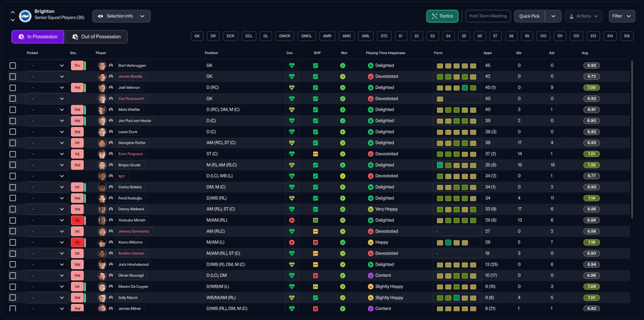The width and height of the screenshot is (644, 320).
Task: Open the Actions dropdown
Action: tap(584, 16)
